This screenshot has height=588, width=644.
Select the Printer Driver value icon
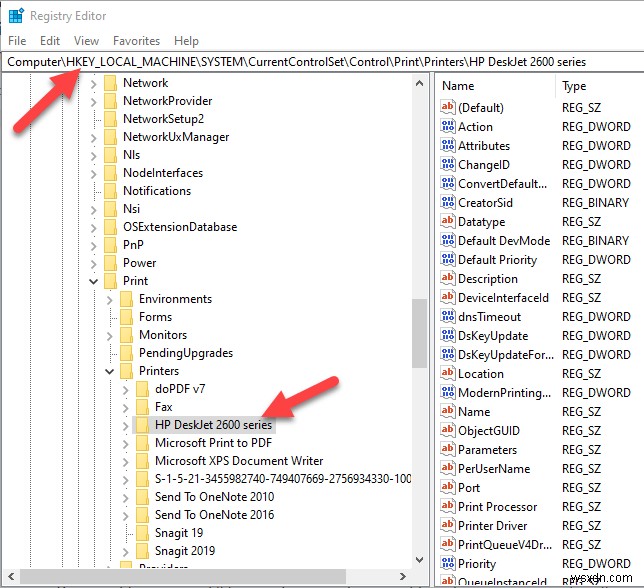(x=448, y=525)
